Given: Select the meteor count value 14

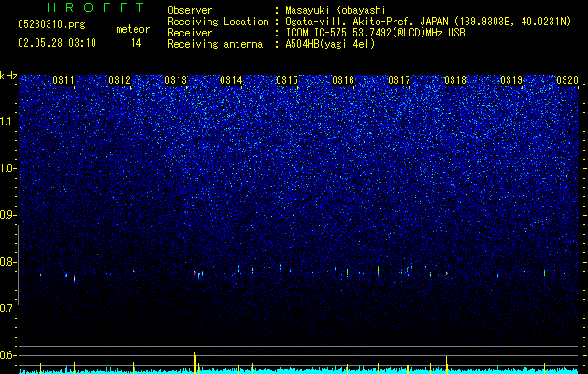Looking at the screenshot, I should tap(136, 43).
